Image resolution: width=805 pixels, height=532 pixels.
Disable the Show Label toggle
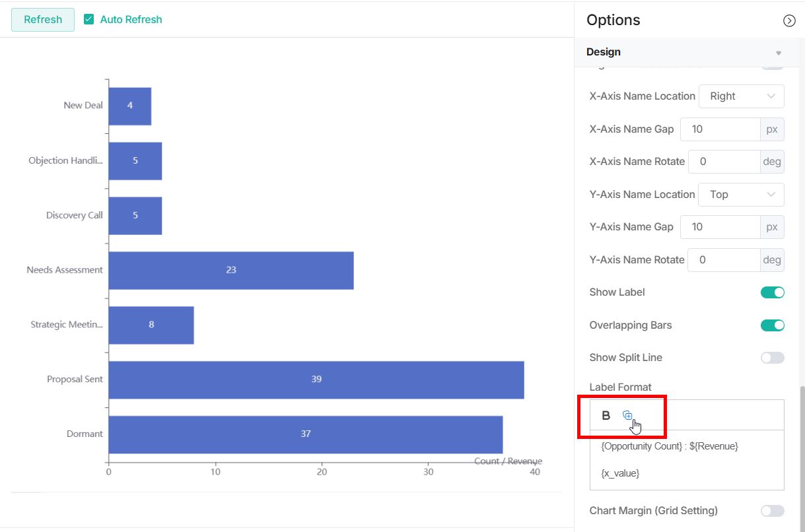(x=771, y=292)
